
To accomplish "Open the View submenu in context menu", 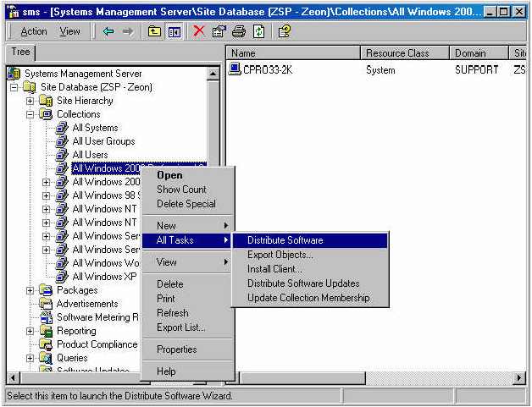I will (187, 262).
